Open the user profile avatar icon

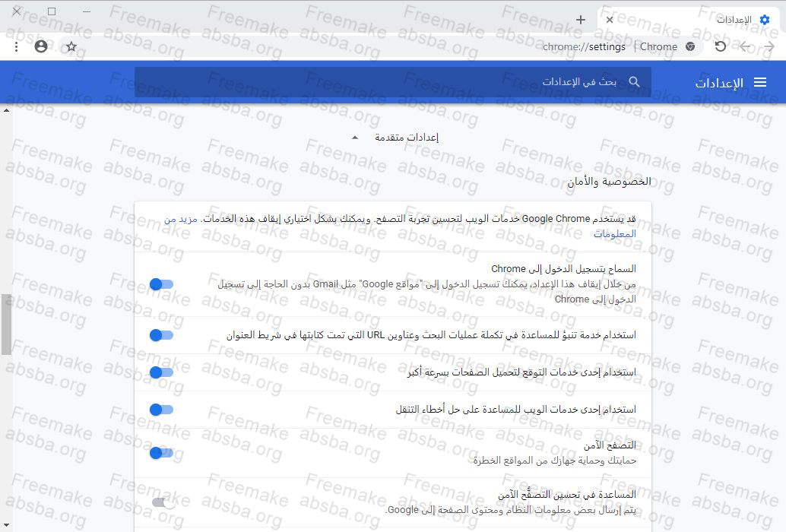pyautogui.click(x=41, y=46)
